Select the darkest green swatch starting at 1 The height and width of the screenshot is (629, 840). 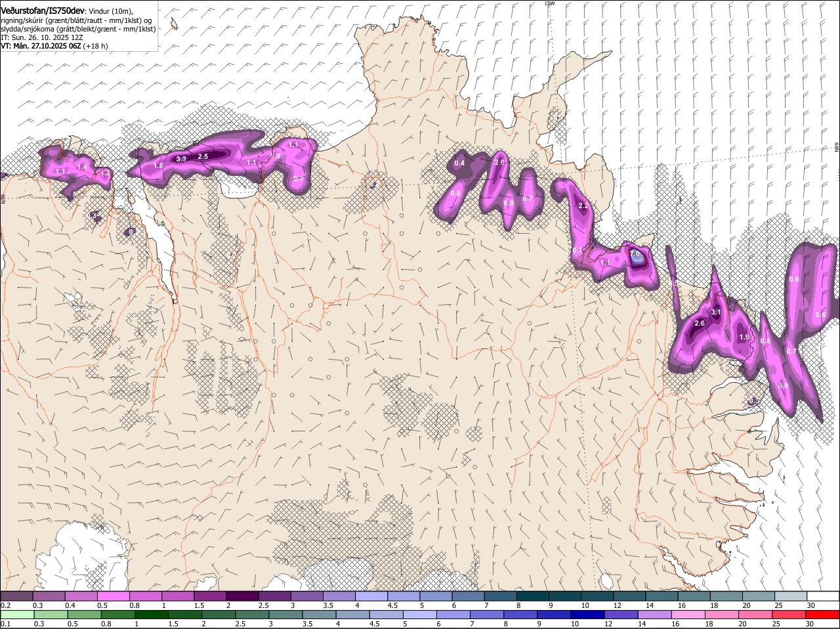(151, 615)
